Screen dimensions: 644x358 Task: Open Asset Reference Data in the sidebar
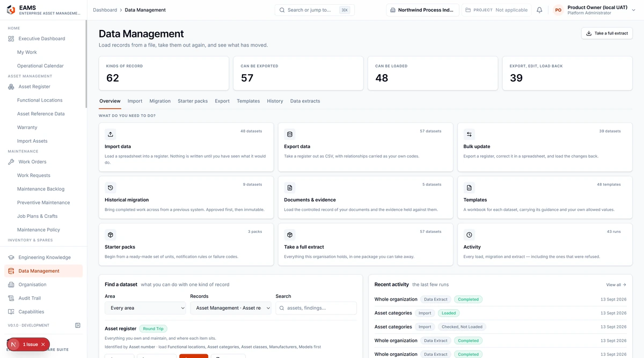click(41, 114)
